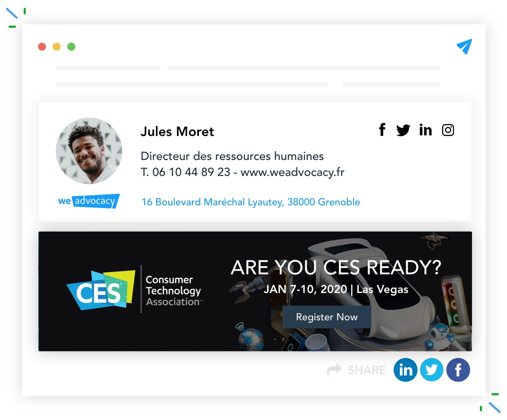The width and height of the screenshot is (507, 420).
Task: Click the SHARE label text
Action: coord(367,370)
